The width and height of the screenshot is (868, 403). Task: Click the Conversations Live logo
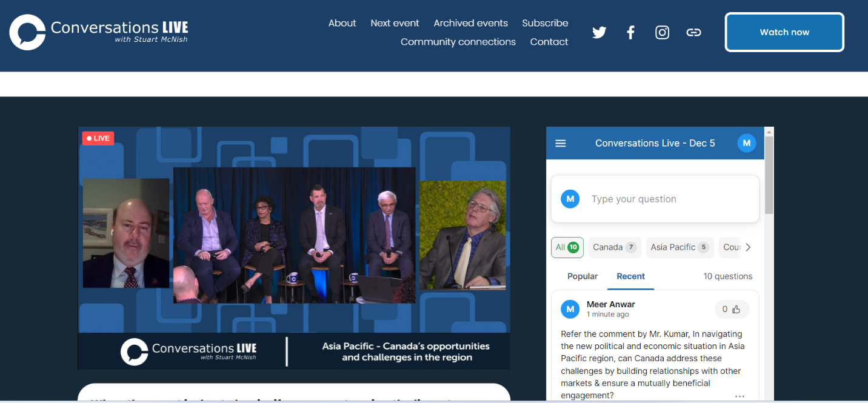99,32
